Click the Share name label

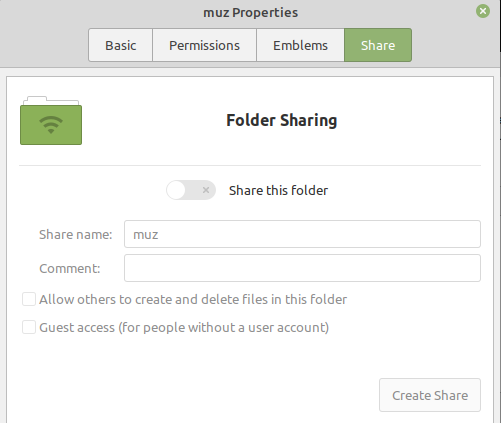pos(76,234)
